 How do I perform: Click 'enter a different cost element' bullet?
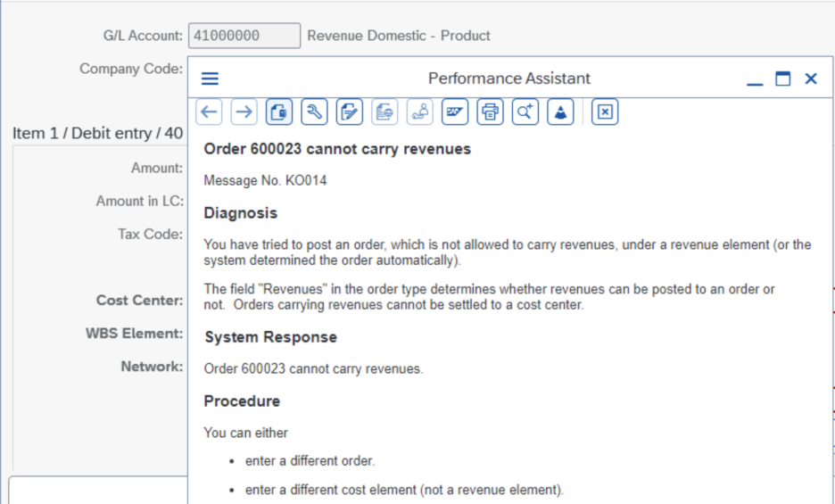tap(404, 490)
